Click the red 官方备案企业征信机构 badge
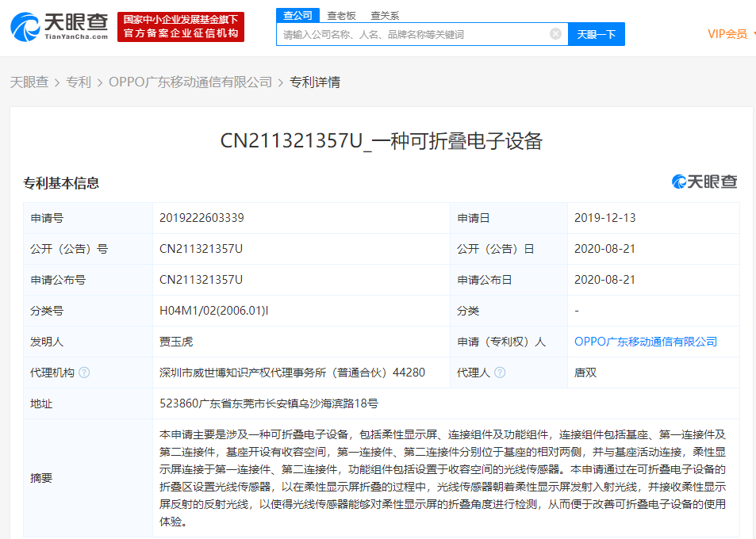756x539 pixels. point(181,26)
